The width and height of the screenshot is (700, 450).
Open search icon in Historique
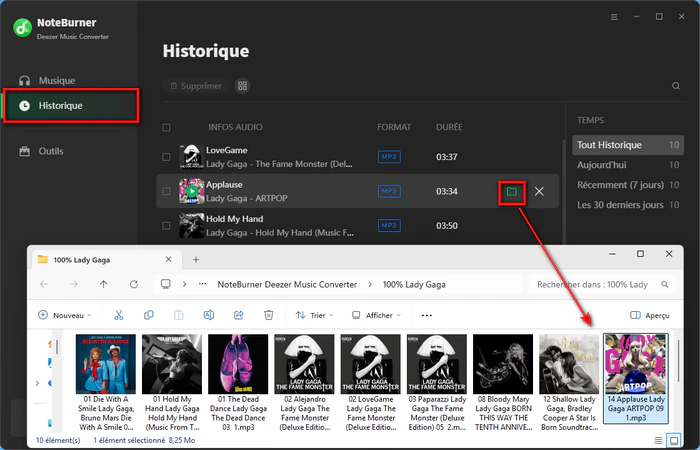(676, 86)
